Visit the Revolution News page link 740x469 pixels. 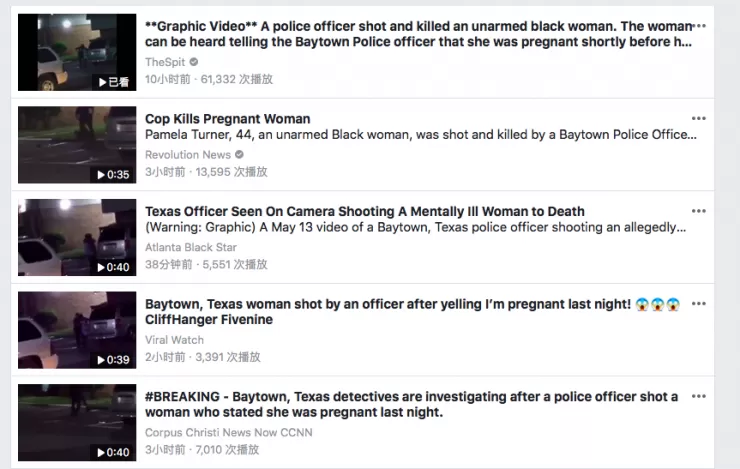(x=188, y=155)
